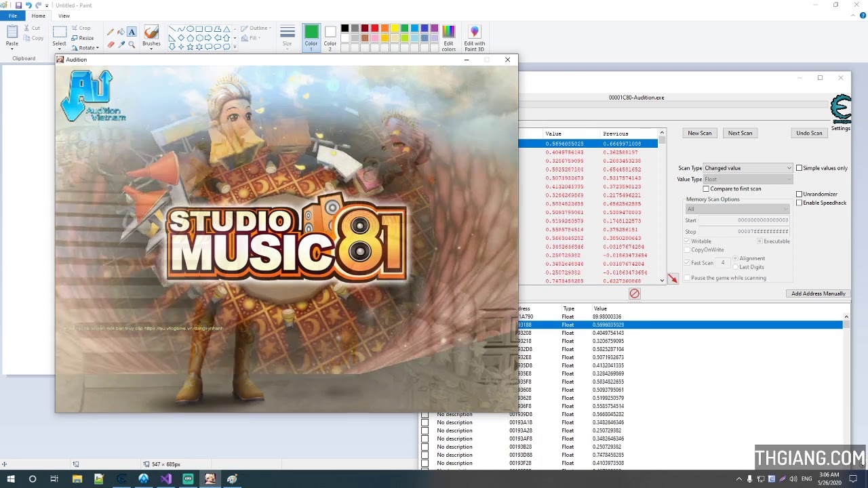The width and height of the screenshot is (868, 488).
Task: Open the File menu in Paint
Action: [12, 16]
